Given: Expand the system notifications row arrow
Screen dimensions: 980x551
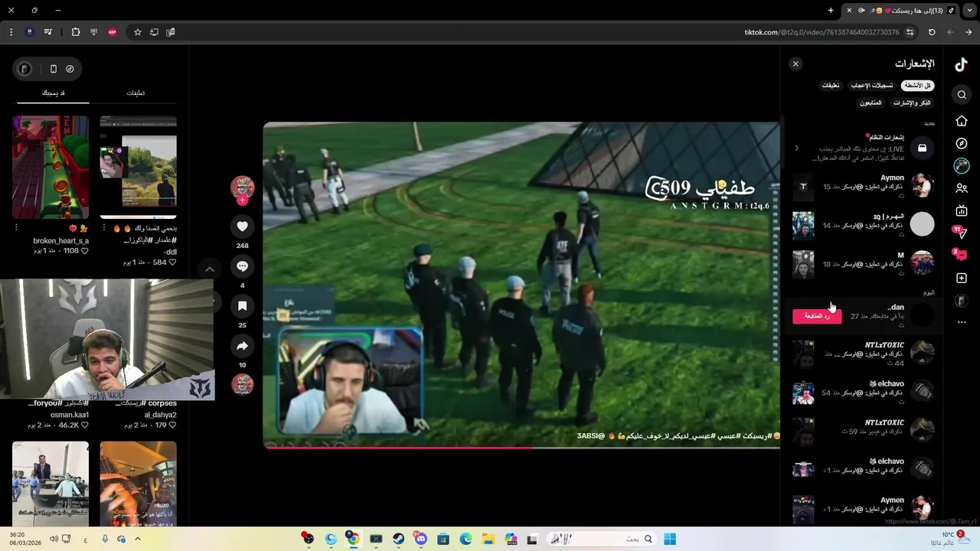Looking at the screenshot, I should click(x=796, y=148).
